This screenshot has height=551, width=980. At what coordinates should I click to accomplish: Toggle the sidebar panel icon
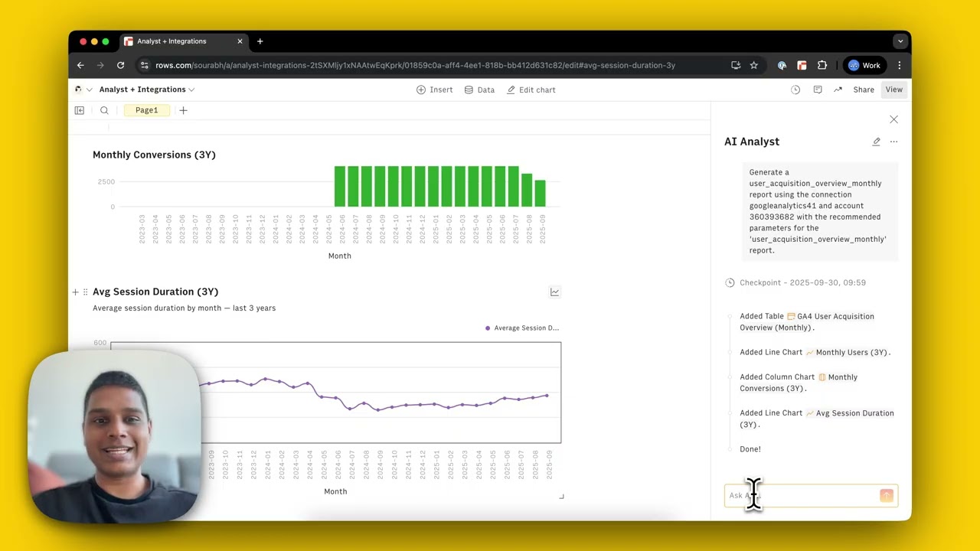click(79, 110)
